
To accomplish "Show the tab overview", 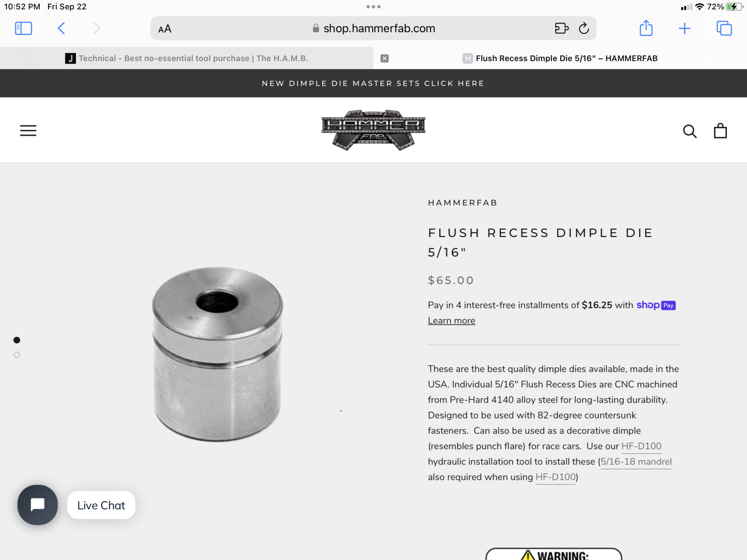I will click(x=724, y=28).
